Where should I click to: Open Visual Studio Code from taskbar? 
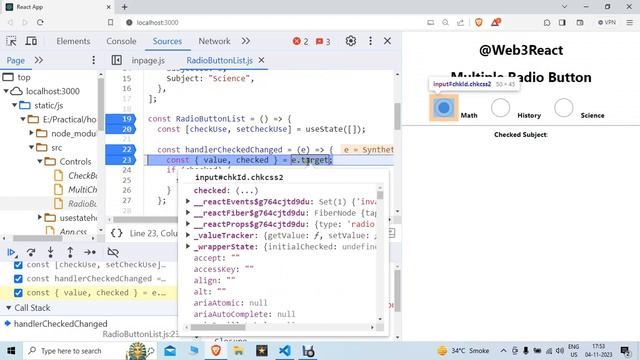(285, 351)
